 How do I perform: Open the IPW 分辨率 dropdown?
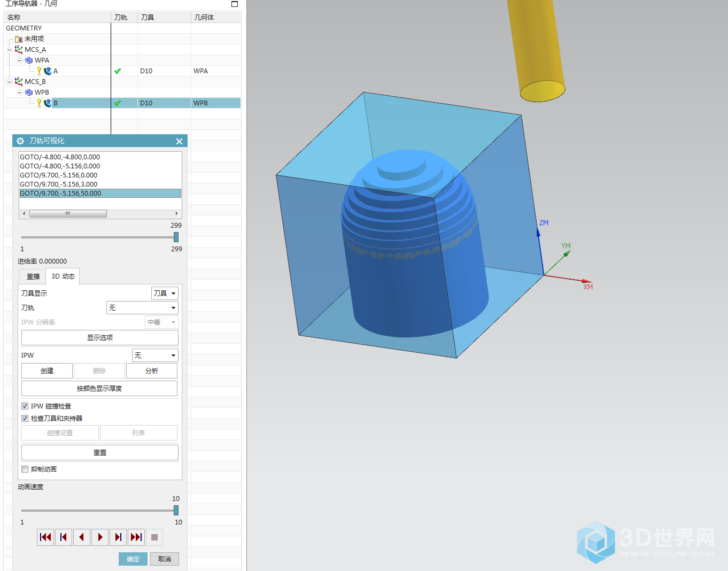[161, 322]
